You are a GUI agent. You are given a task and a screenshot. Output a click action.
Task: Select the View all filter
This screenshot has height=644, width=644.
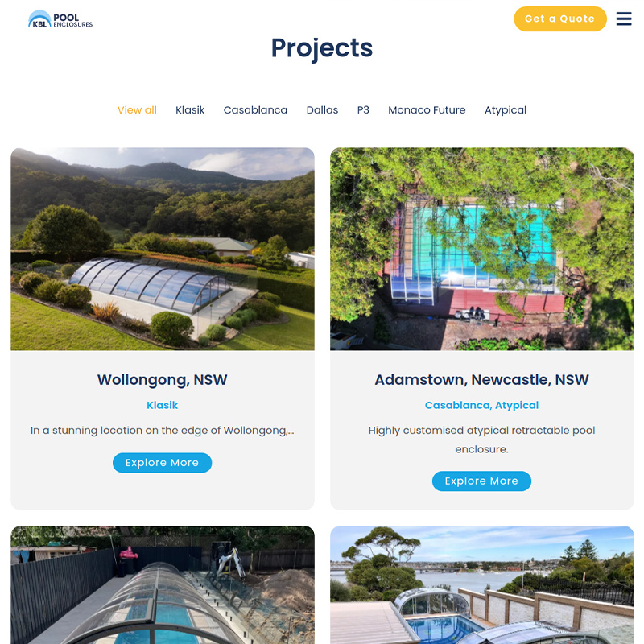[x=137, y=110]
